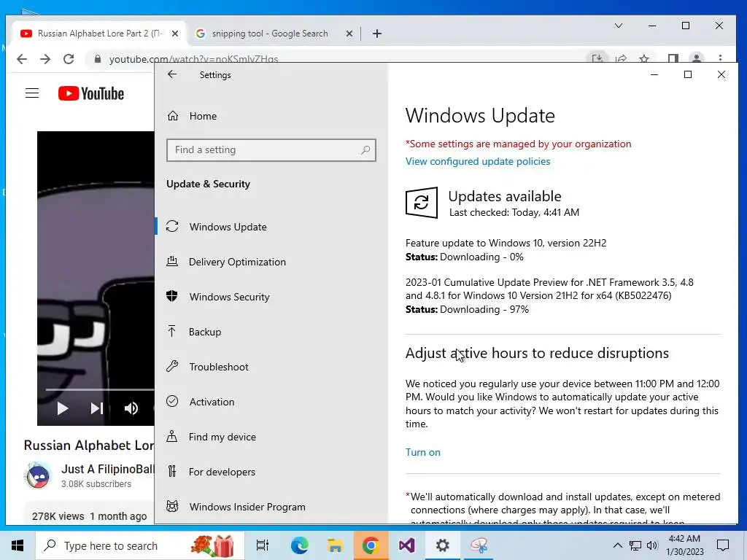Open Chrome profile avatar
The width and height of the screenshot is (747, 560).
tap(697, 58)
